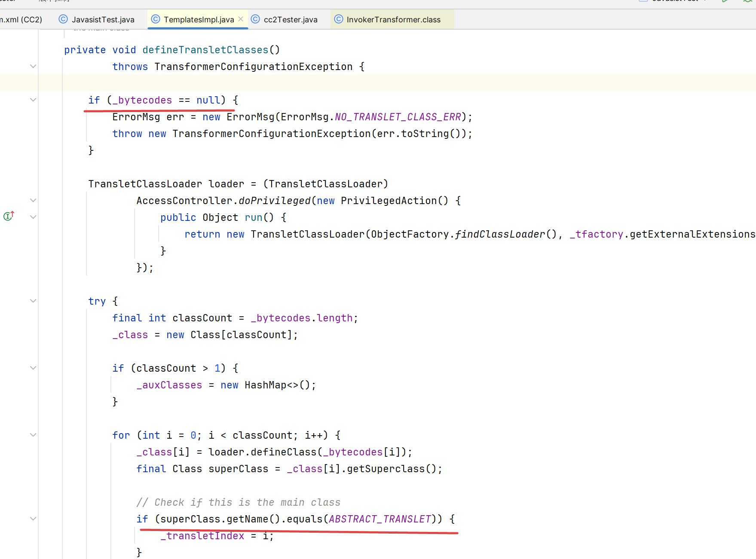Viewport: 756px width, 559px height.
Task: Click the findClassLoader method call
Action: [500, 234]
